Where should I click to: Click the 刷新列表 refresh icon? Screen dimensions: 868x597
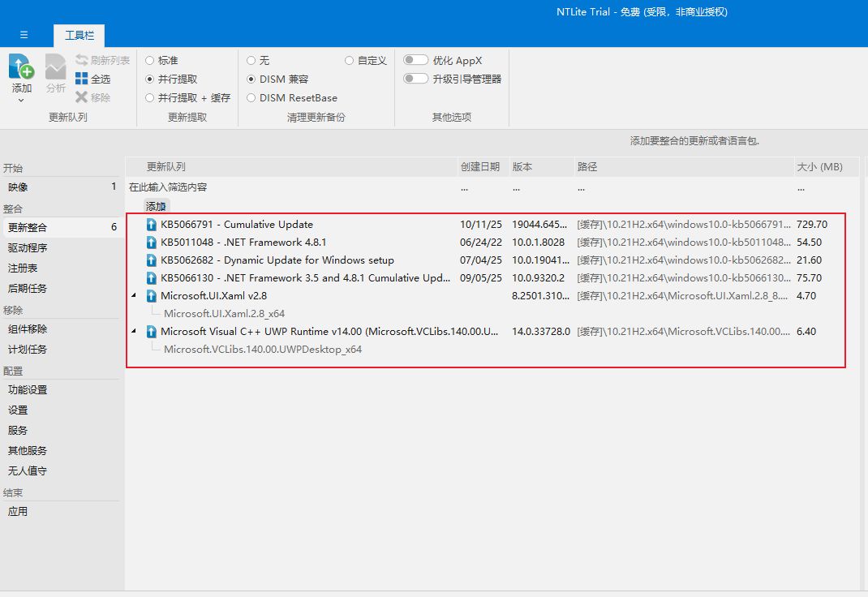pos(82,60)
